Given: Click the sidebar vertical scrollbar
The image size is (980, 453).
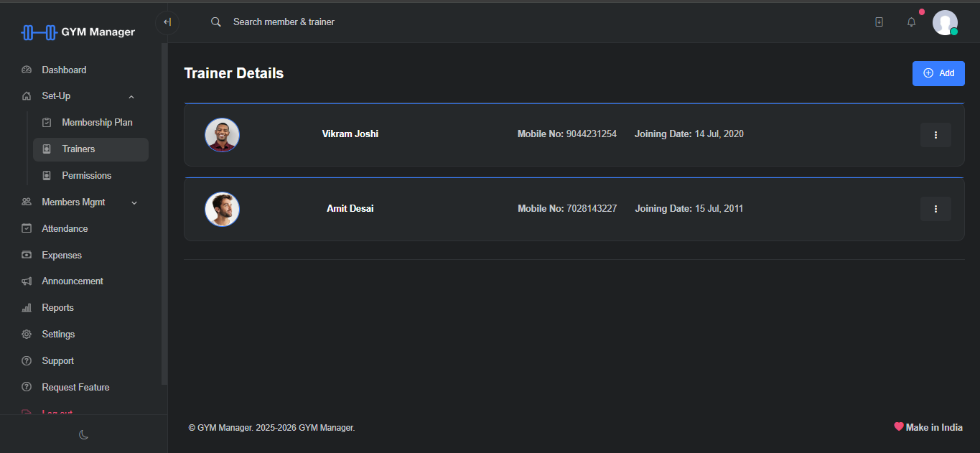Looking at the screenshot, I should tap(164, 215).
